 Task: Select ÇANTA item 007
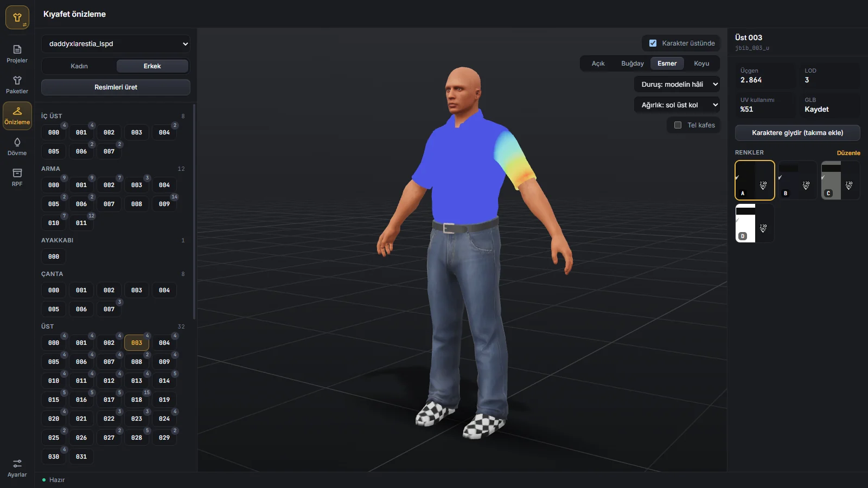point(109,309)
